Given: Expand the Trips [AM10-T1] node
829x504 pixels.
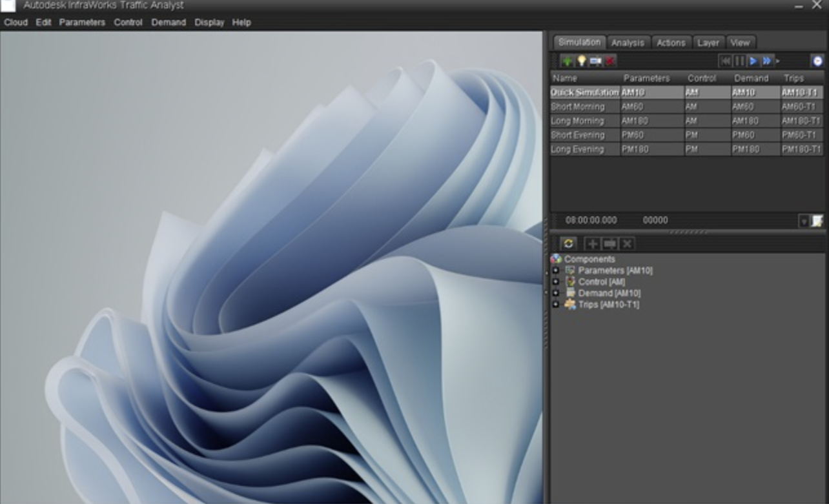Looking at the screenshot, I should coord(556,305).
